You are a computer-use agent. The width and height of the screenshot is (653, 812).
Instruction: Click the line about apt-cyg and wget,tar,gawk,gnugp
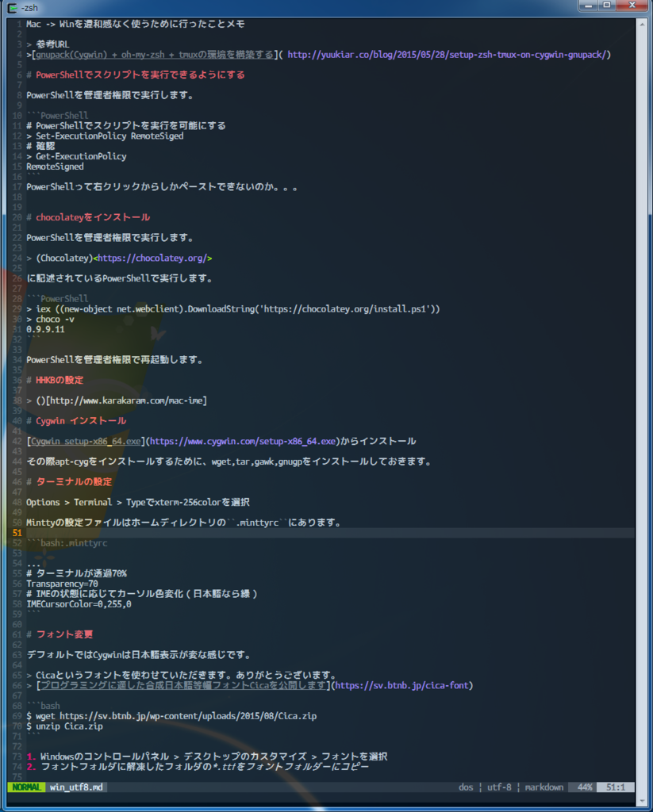[x=230, y=462]
